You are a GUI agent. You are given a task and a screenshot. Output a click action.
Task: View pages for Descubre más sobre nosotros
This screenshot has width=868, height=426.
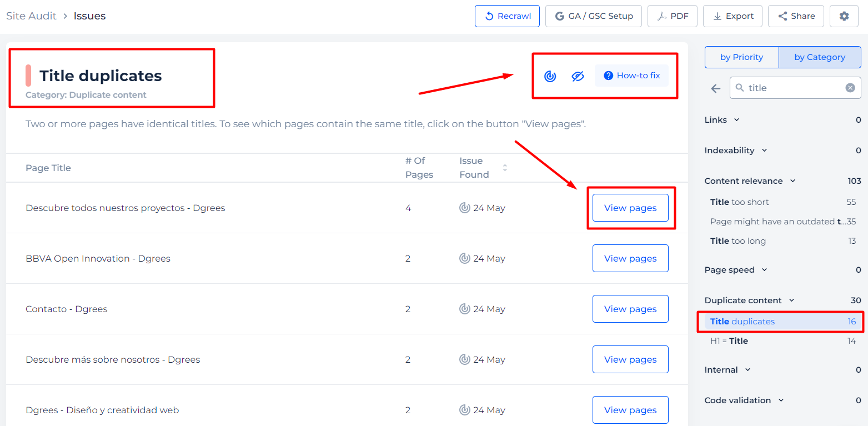[630, 359]
